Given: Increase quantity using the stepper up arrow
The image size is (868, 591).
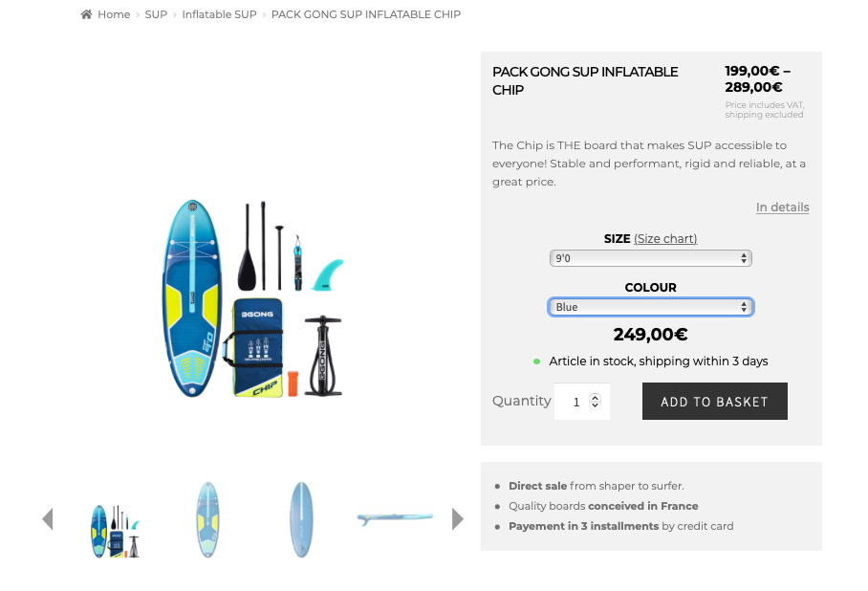Looking at the screenshot, I should pos(596,397).
